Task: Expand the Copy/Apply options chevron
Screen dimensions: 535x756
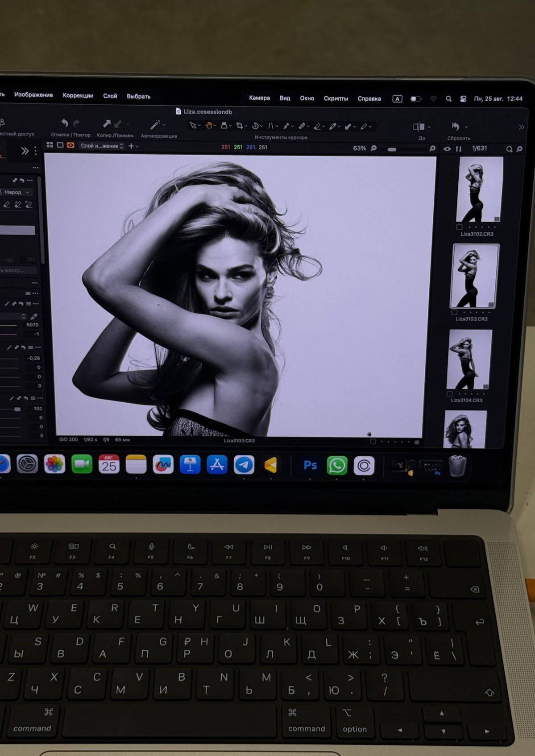Action: 128,124
